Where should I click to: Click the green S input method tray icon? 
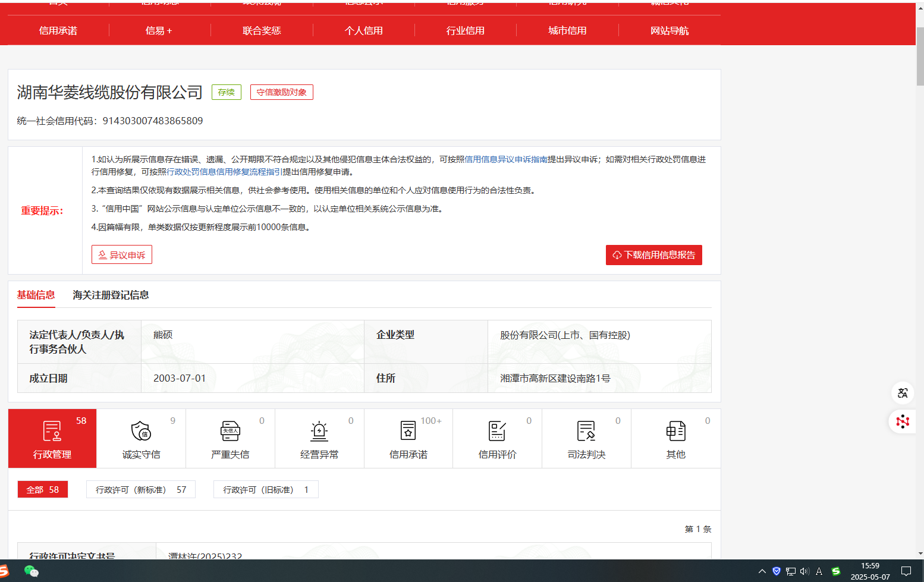(x=835, y=571)
